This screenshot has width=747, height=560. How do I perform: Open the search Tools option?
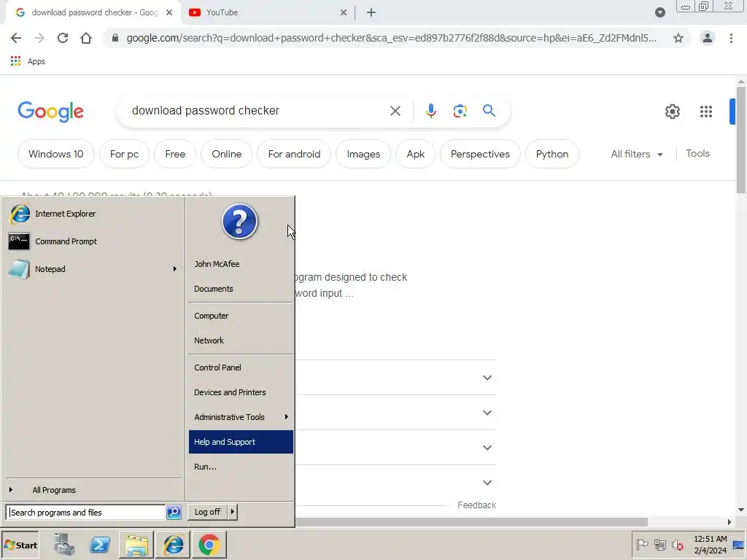coord(697,154)
